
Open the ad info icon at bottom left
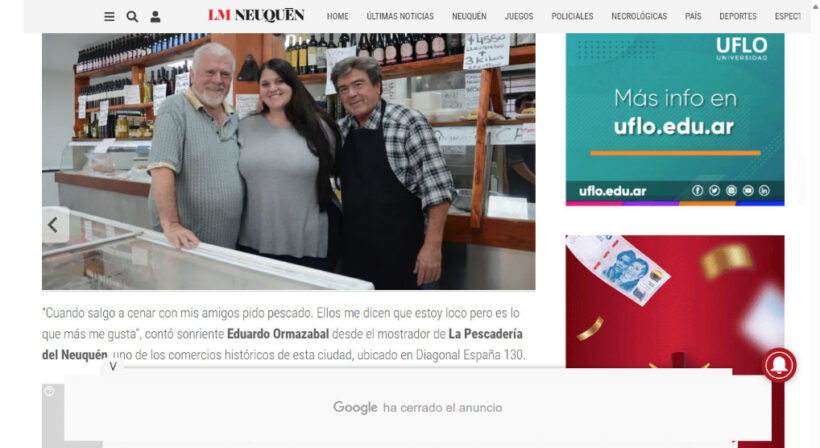[x=49, y=390]
